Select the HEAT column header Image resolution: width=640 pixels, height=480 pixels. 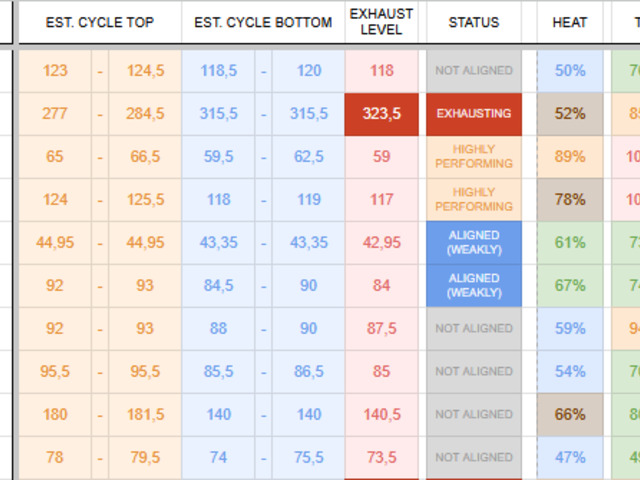coord(570,22)
